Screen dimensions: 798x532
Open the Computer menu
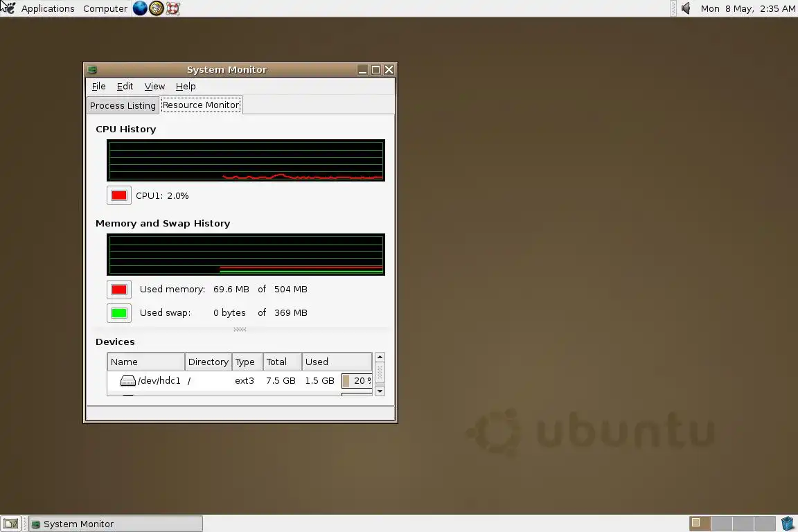click(105, 8)
